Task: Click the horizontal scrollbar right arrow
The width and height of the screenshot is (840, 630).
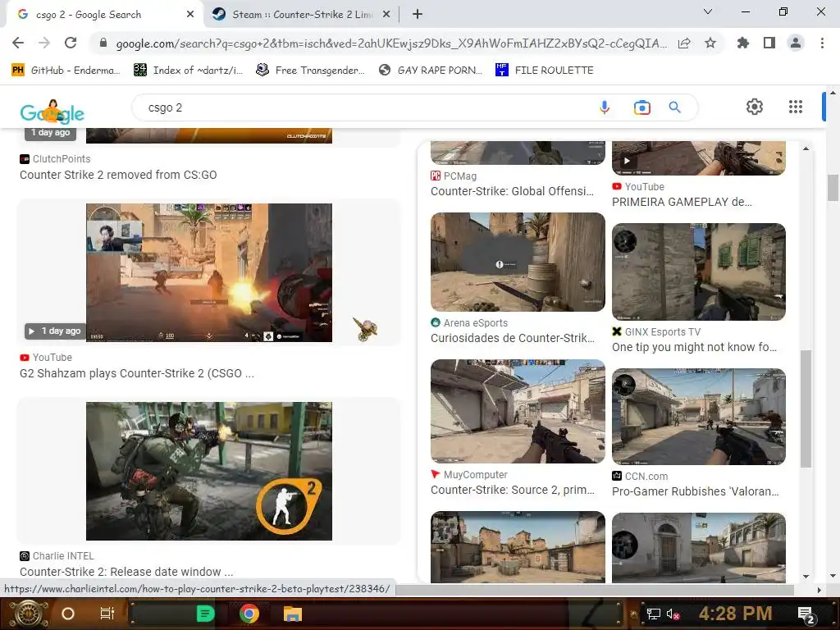Action: point(819,590)
